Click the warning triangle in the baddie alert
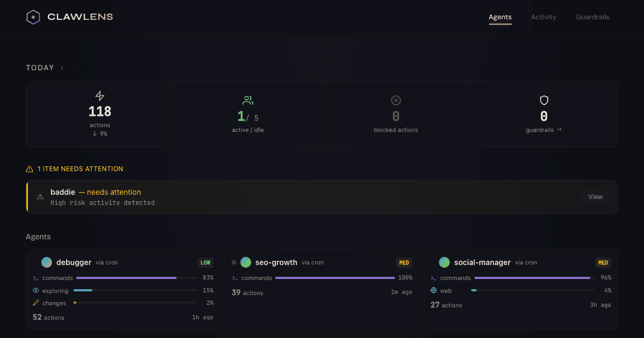644x338 pixels. [x=40, y=196]
